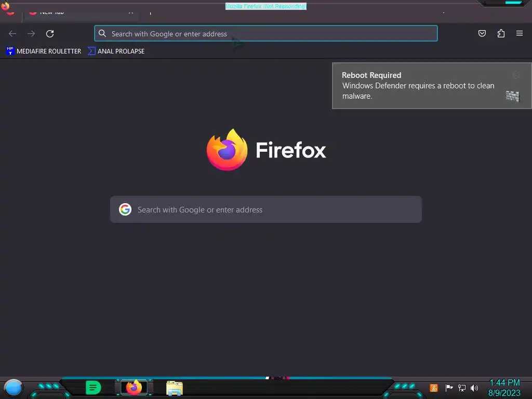The image size is (532, 399).
Task: Reload the page with refresh icon
Action: pos(50,34)
